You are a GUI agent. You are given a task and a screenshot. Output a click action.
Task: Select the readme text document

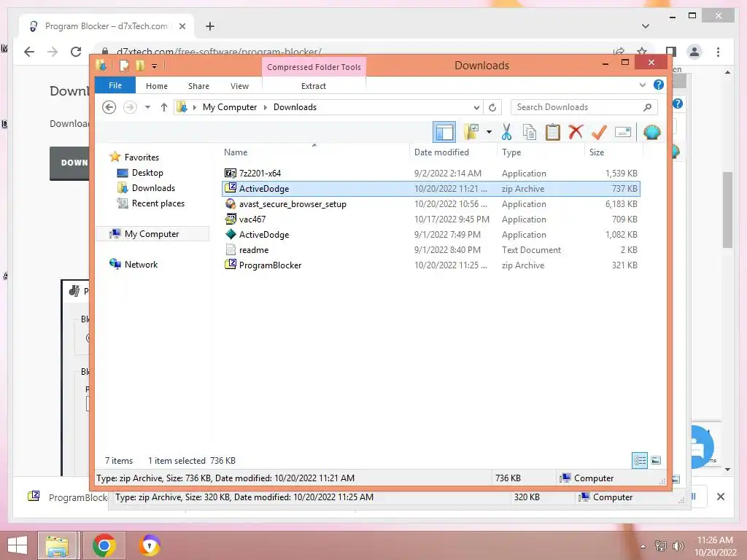[x=430, y=249]
